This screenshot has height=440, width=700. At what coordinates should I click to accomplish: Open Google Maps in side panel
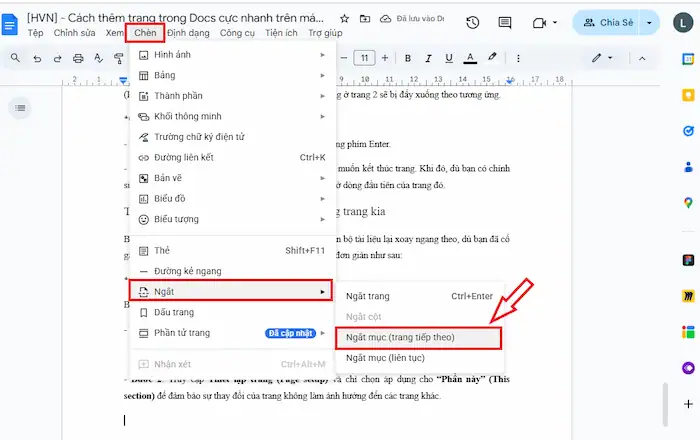click(x=688, y=203)
